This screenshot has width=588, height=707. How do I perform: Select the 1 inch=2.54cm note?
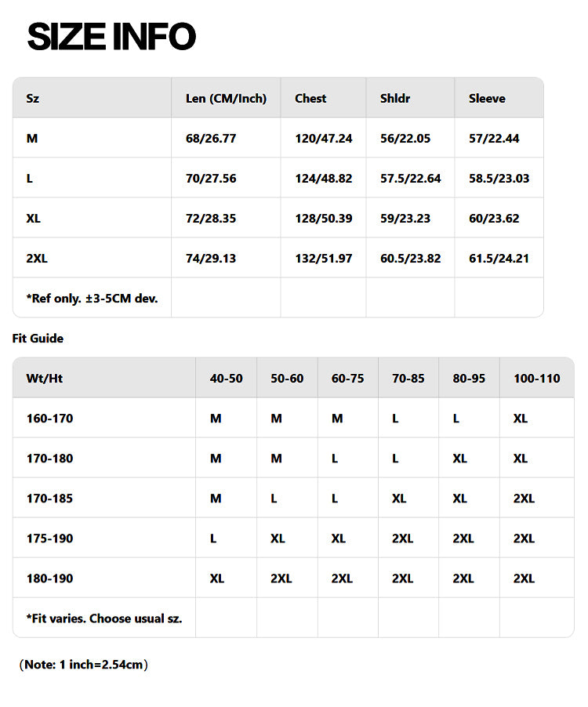pos(83,665)
